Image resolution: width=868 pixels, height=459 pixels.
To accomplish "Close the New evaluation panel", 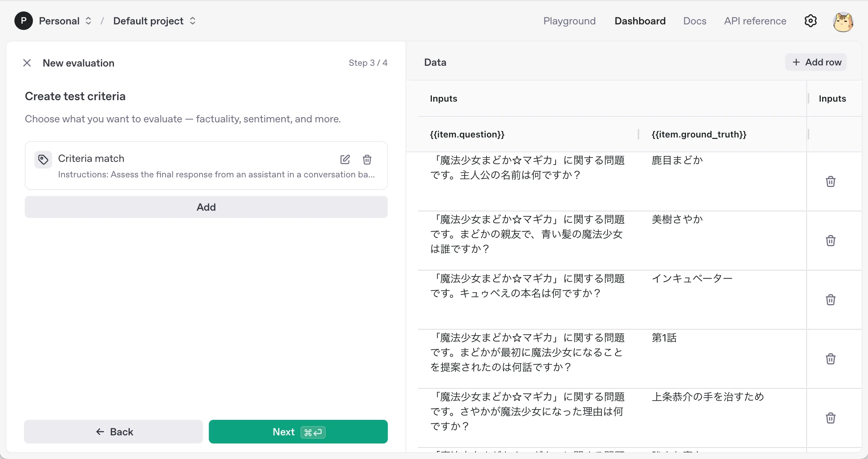I will point(27,63).
